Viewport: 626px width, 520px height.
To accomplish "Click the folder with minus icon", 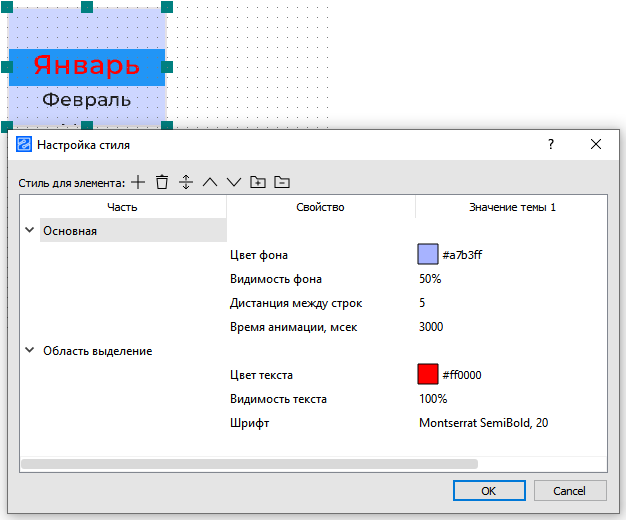I will (x=282, y=182).
